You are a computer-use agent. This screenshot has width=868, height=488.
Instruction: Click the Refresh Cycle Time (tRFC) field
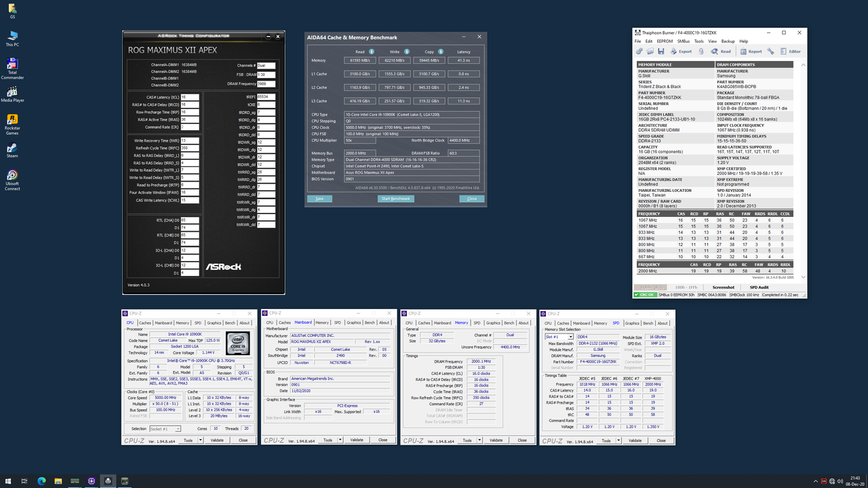click(190, 148)
